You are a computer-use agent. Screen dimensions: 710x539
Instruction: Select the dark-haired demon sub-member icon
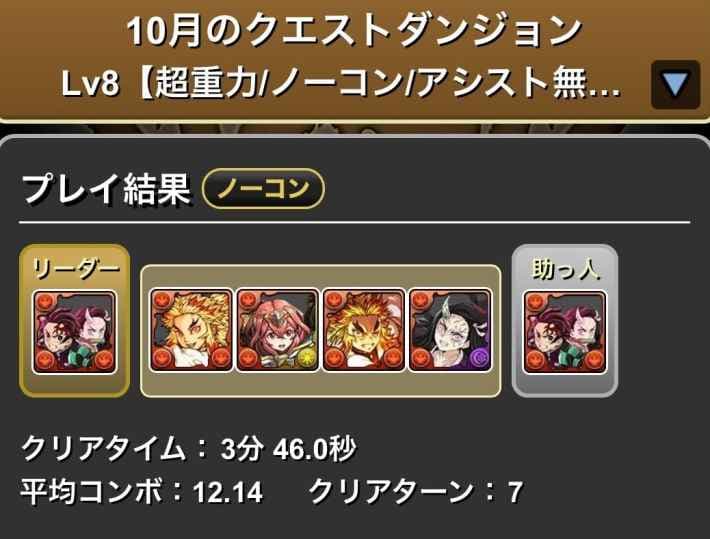tap(450, 330)
